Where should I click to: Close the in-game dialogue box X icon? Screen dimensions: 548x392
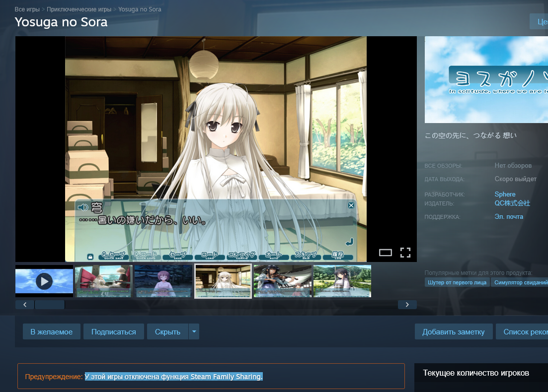pyautogui.click(x=351, y=205)
